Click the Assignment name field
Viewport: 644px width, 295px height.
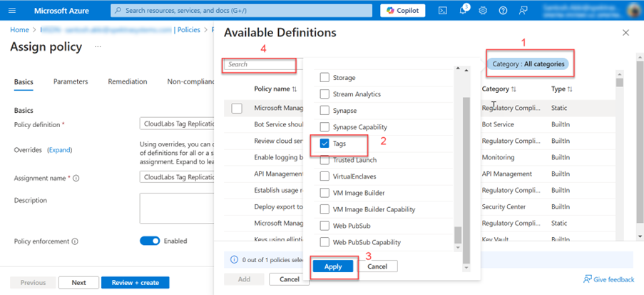click(177, 177)
